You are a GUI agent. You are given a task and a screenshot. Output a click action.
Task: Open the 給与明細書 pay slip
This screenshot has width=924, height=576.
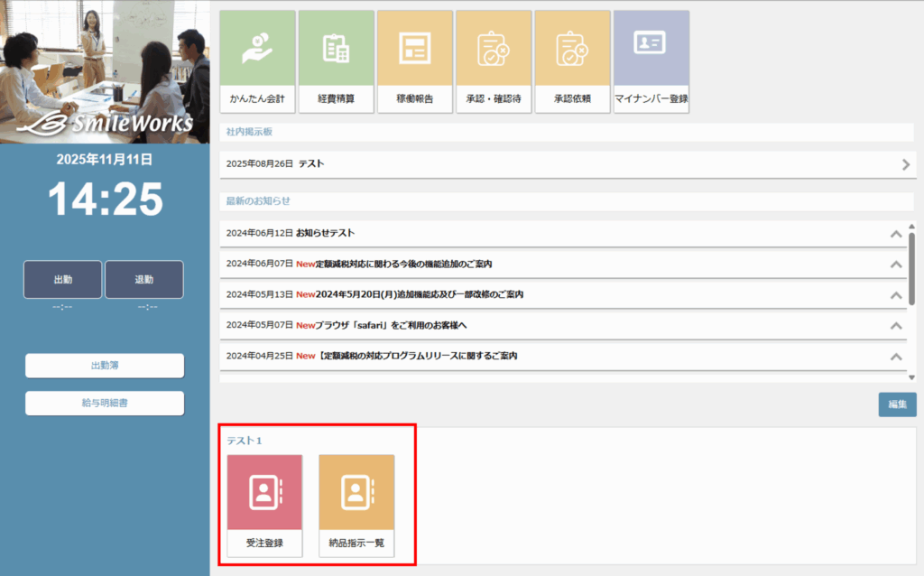pyautogui.click(x=105, y=403)
